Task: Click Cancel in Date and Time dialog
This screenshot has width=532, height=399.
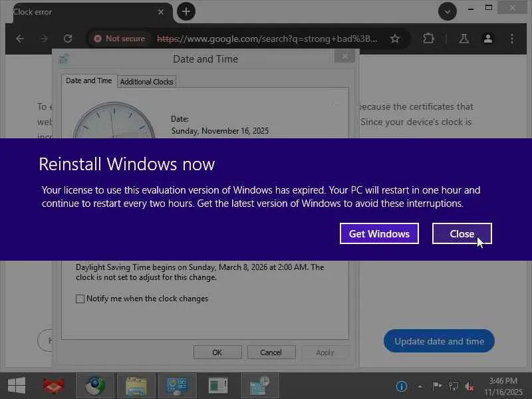Action: click(x=271, y=352)
